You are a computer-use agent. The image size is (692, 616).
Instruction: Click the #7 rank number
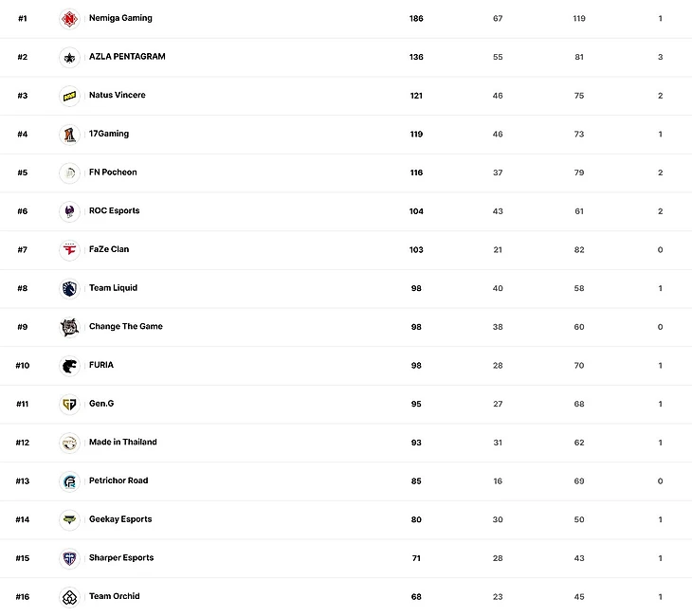[x=23, y=250]
